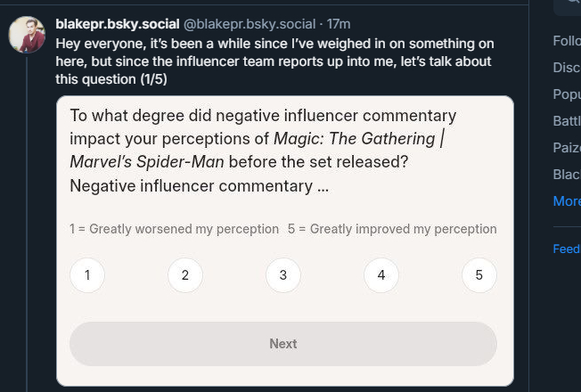Expand 'More' feeds in the sidebar
This screenshot has height=392, width=581.
pyautogui.click(x=567, y=201)
